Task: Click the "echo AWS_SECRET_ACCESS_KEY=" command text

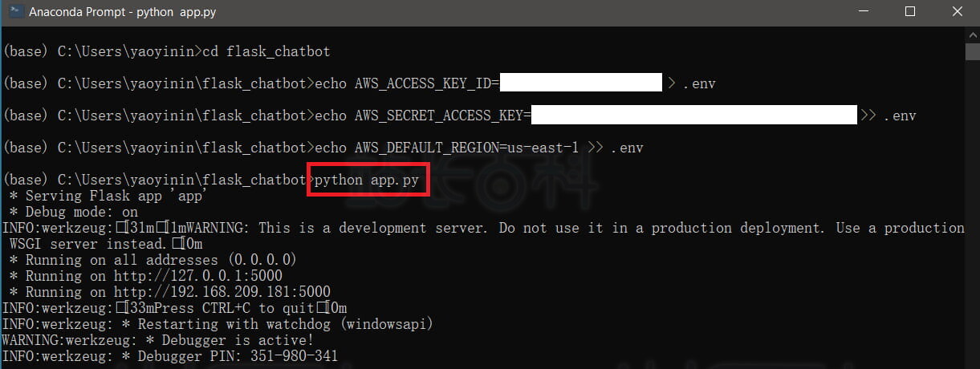Action: click(x=423, y=116)
